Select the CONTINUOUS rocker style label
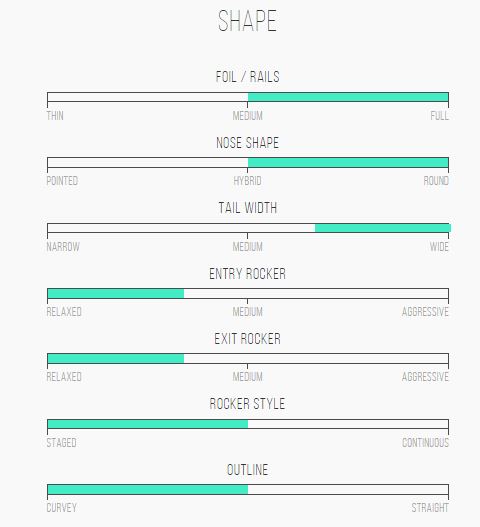The image size is (480, 527). pyautogui.click(x=426, y=443)
